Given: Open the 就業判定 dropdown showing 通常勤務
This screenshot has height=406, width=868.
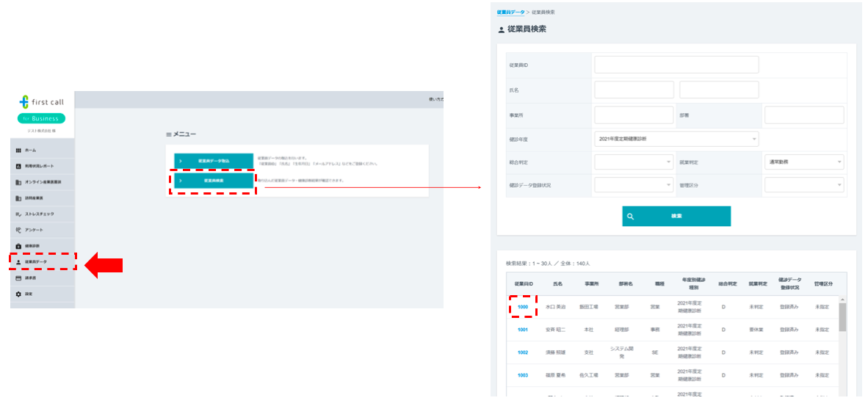Looking at the screenshot, I should tap(803, 162).
